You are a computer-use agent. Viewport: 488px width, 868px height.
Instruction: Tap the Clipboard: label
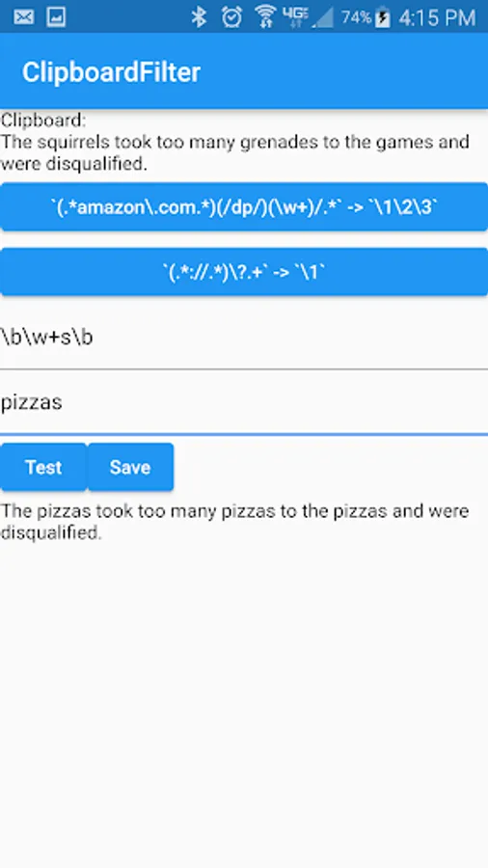click(x=43, y=120)
